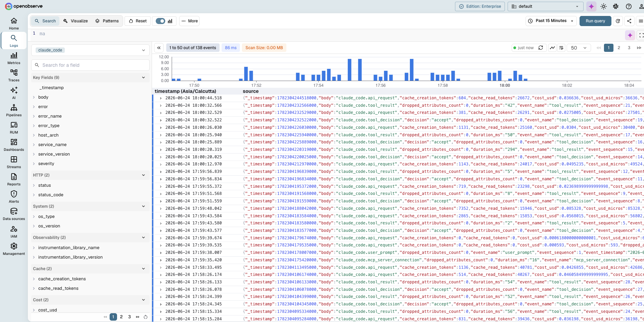
Task: Click the AI sparkle icon in query editor
Action: click(x=630, y=35)
